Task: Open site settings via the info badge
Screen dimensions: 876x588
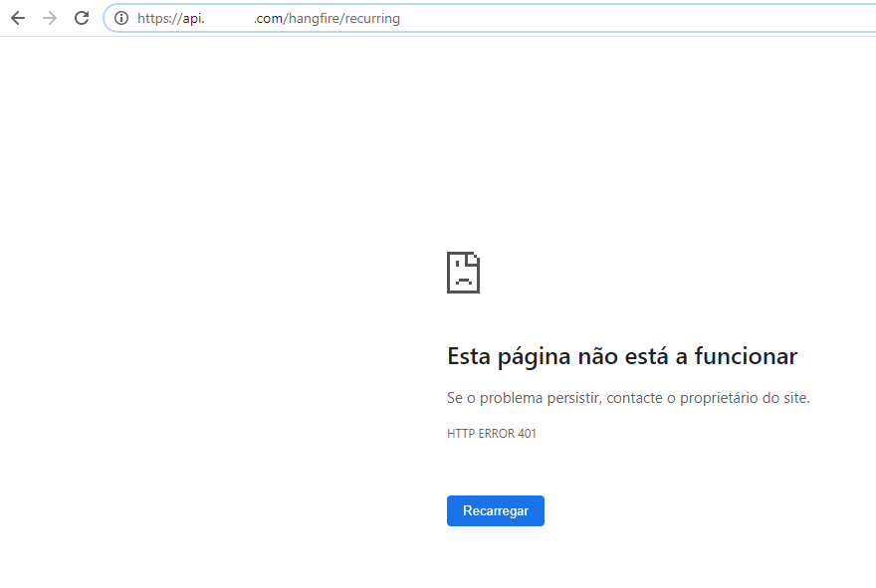Action: 119,17
